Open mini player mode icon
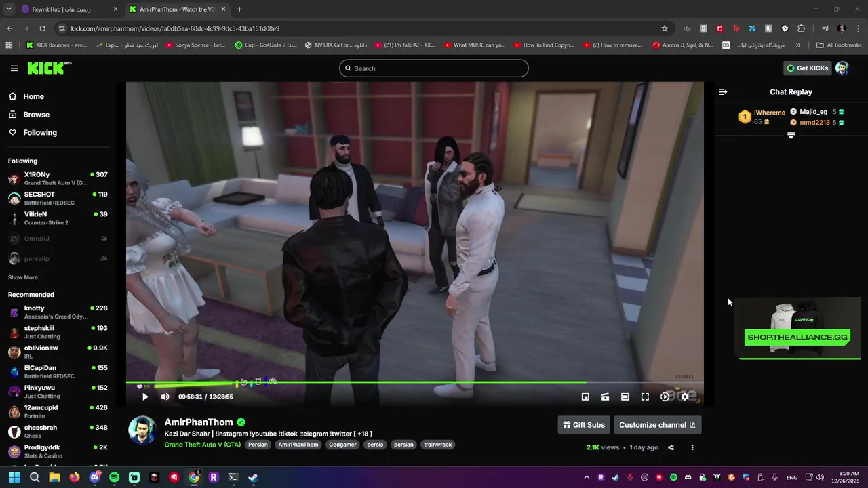Image resolution: width=868 pixels, height=488 pixels. (585, 396)
